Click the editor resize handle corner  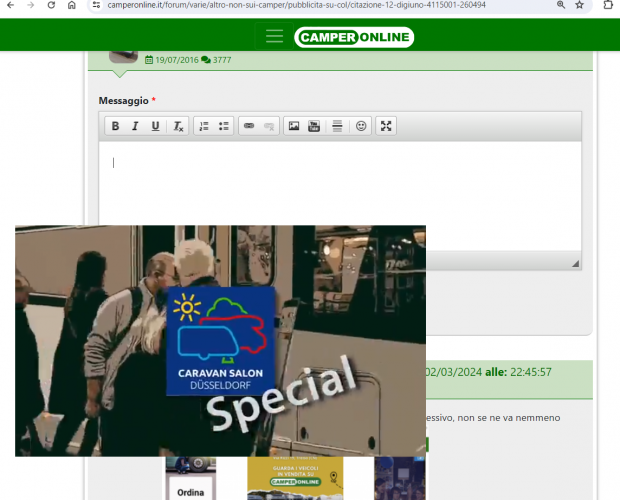[x=576, y=264]
